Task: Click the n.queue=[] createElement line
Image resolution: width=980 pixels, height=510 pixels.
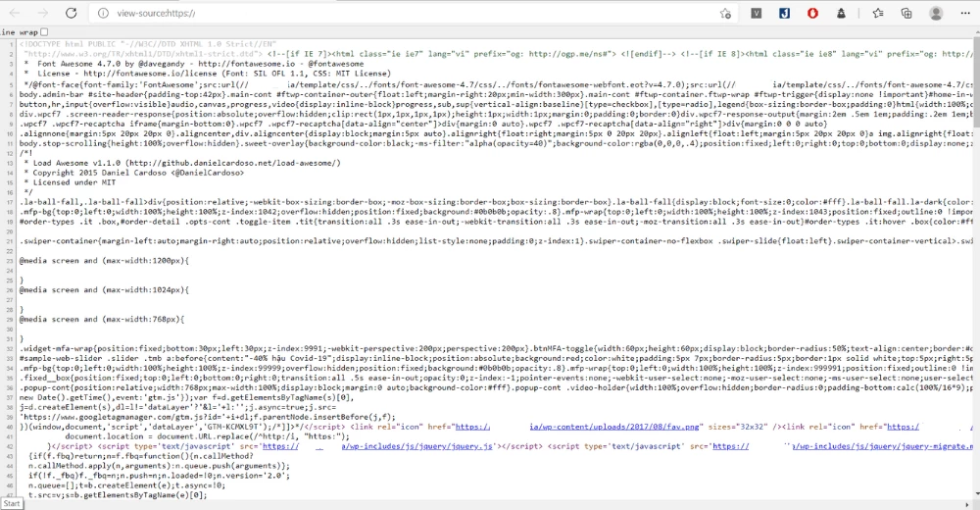Action: (126, 484)
